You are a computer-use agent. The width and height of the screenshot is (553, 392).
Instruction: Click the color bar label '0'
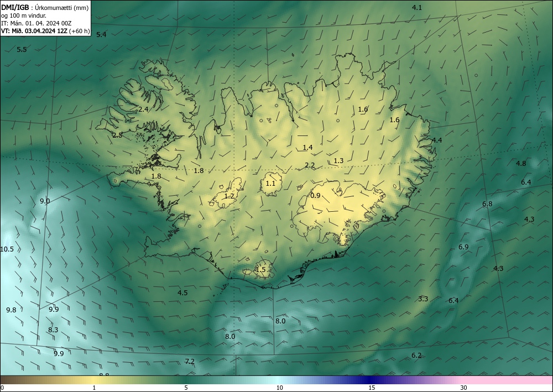click(x=2, y=388)
